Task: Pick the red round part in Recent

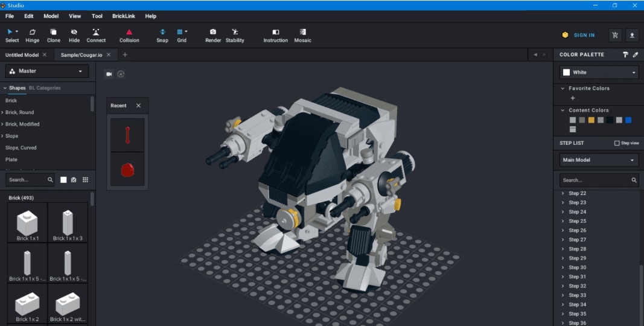Action: [x=127, y=169]
